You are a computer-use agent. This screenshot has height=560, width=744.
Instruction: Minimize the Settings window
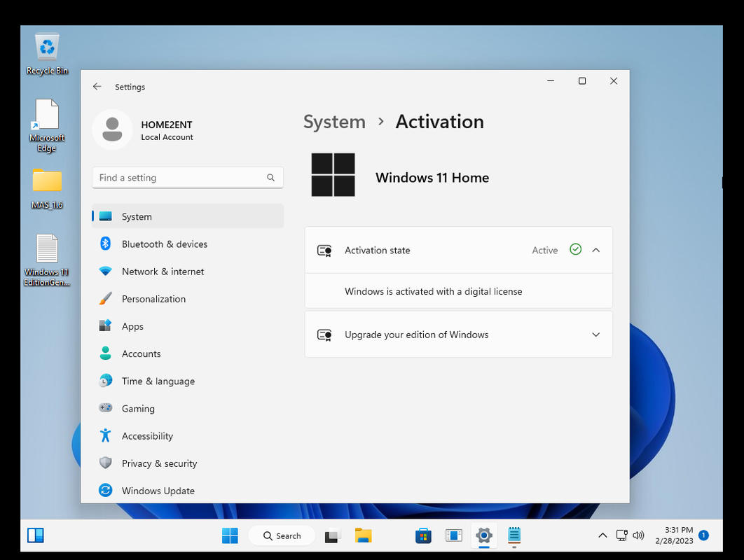(x=551, y=81)
